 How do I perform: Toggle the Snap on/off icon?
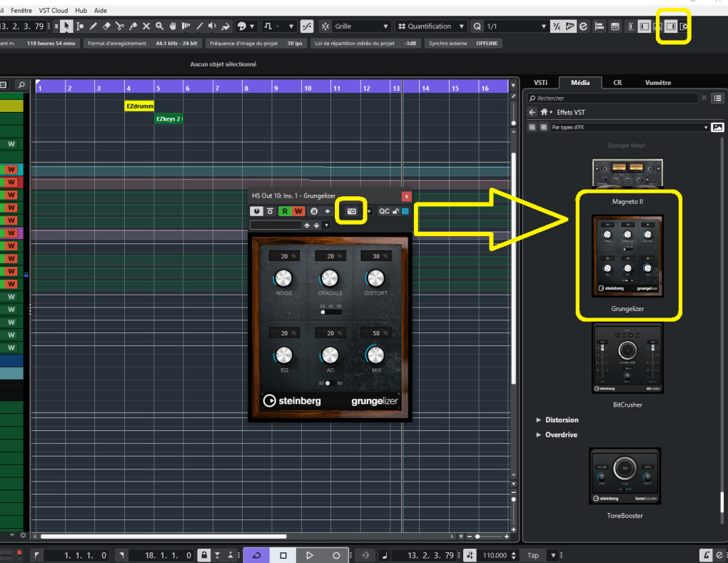pyautogui.click(x=325, y=26)
